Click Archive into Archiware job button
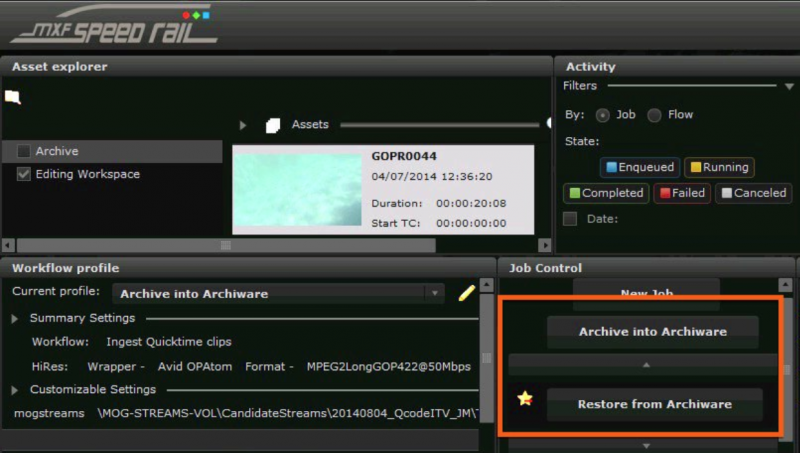Viewport: 800px width, 453px height. click(x=653, y=332)
